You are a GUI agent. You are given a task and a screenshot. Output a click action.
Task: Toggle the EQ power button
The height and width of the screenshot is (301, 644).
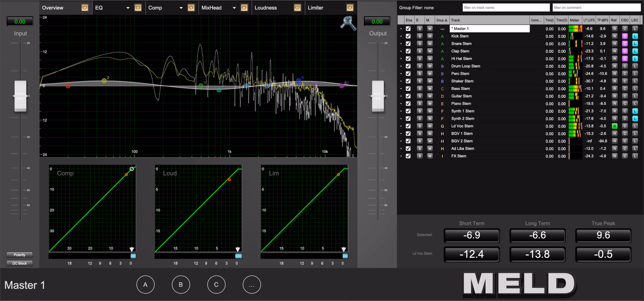pyautogui.click(x=138, y=8)
